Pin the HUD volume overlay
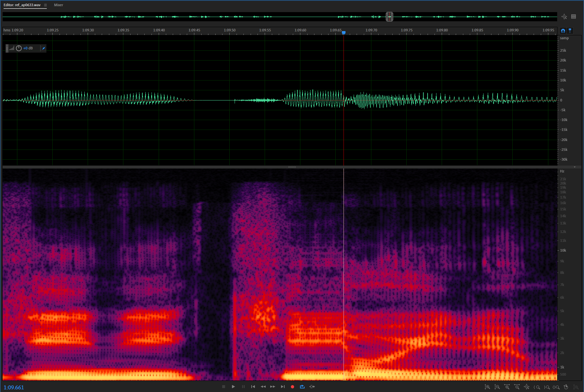Viewport: 584px width, 392px height. (x=44, y=48)
